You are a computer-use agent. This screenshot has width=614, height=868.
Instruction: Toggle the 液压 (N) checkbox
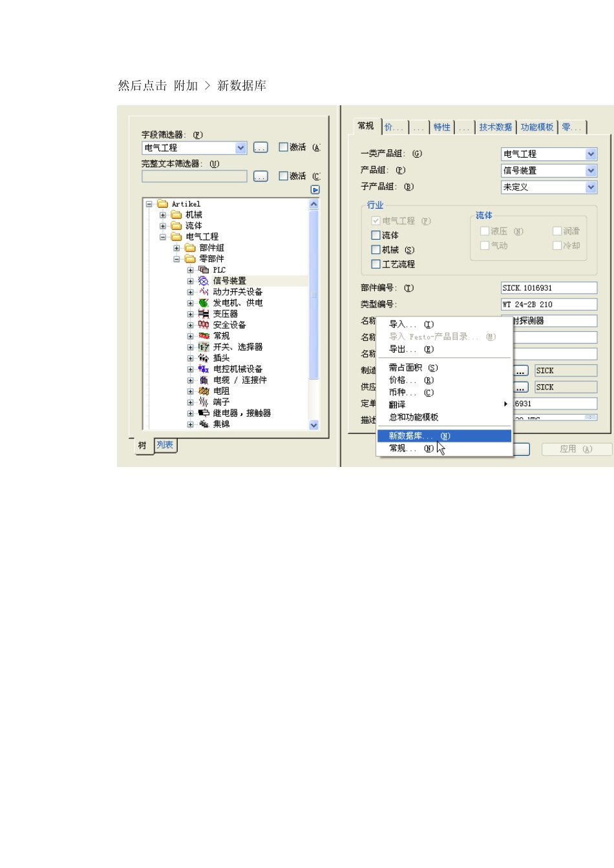coord(485,231)
